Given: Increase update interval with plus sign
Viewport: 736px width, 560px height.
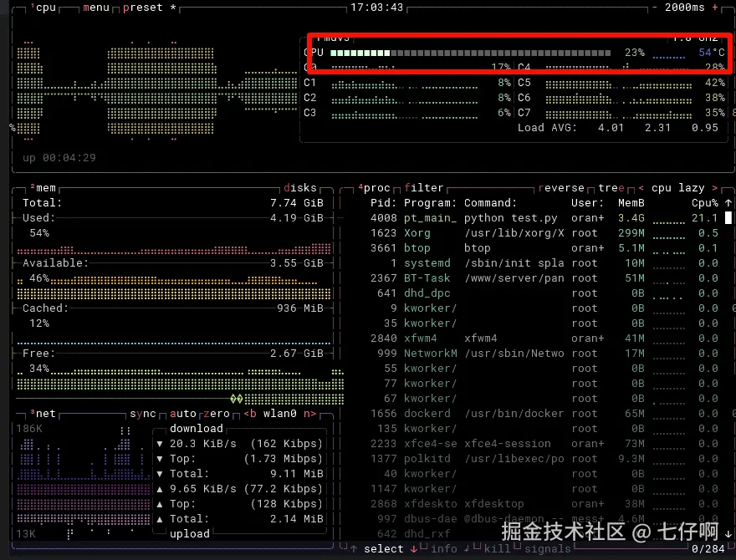Looking at the screenshot, I should click(x=715, y=8).
